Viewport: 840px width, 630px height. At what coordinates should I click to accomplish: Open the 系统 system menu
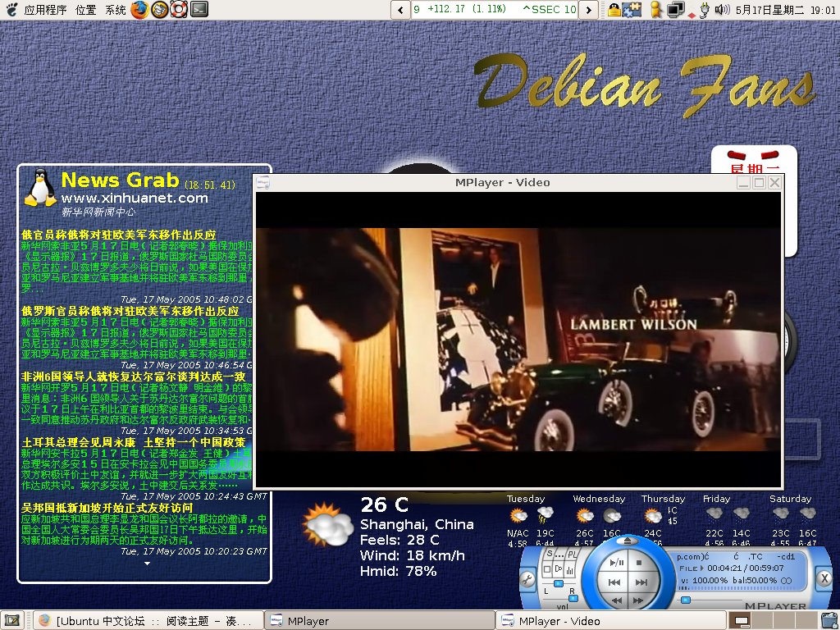coord(115,10)
